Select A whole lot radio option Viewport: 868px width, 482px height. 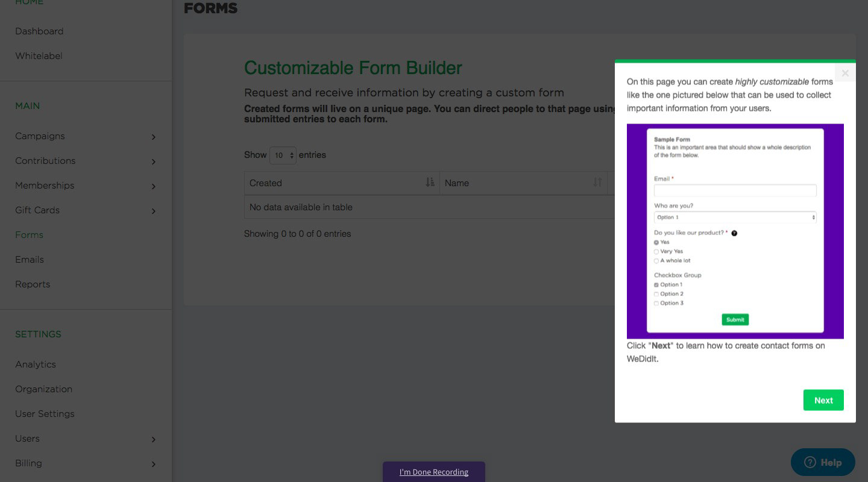coord(656,261)
